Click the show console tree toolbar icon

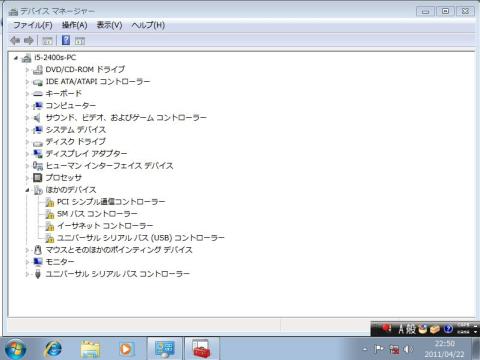[47, 41]
